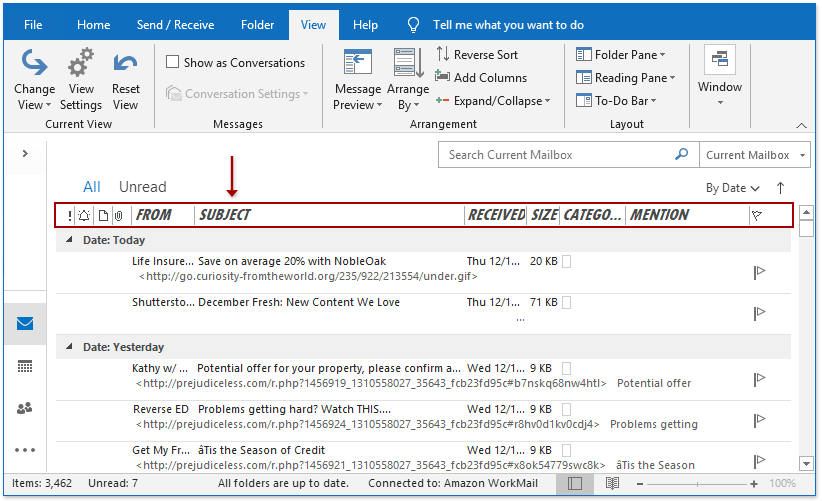Enable Show as Conversations checkbox
The width and height of the screenshot is (822, 501).
(174, 62)
